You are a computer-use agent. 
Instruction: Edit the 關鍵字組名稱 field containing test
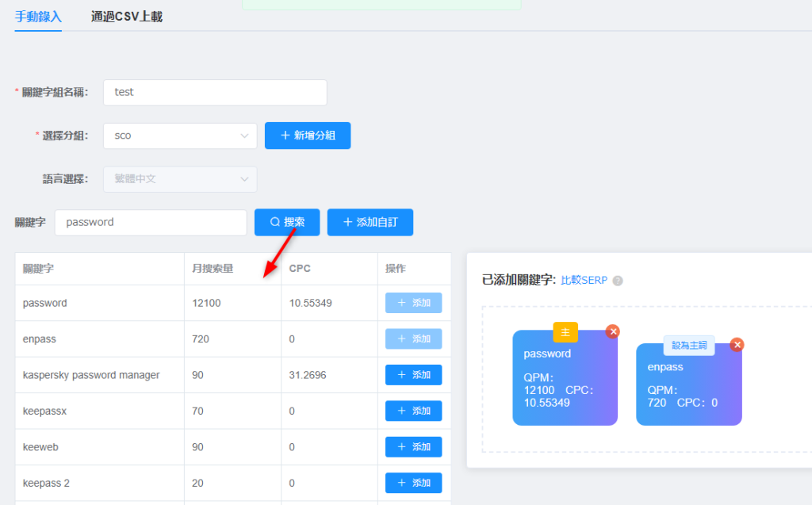215,92
